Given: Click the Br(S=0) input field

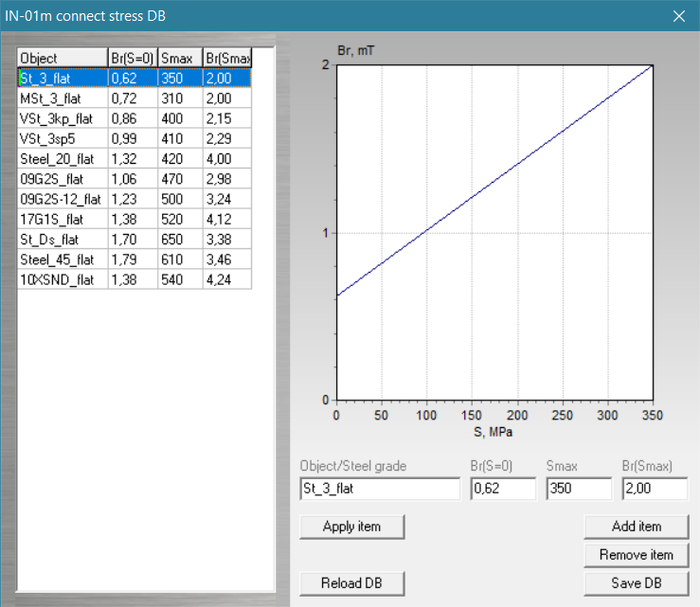Looking at the screenshot, I should tap(502, 489).
